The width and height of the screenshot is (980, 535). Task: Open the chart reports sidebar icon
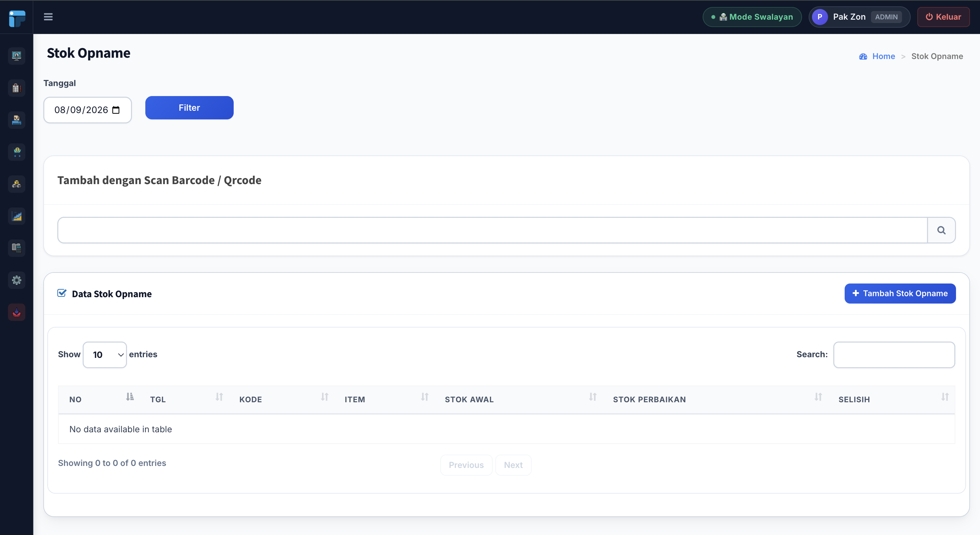16,216
